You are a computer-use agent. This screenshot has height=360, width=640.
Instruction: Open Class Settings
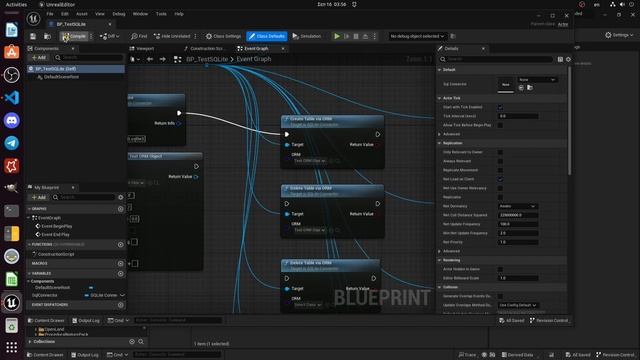click(223, 36)
